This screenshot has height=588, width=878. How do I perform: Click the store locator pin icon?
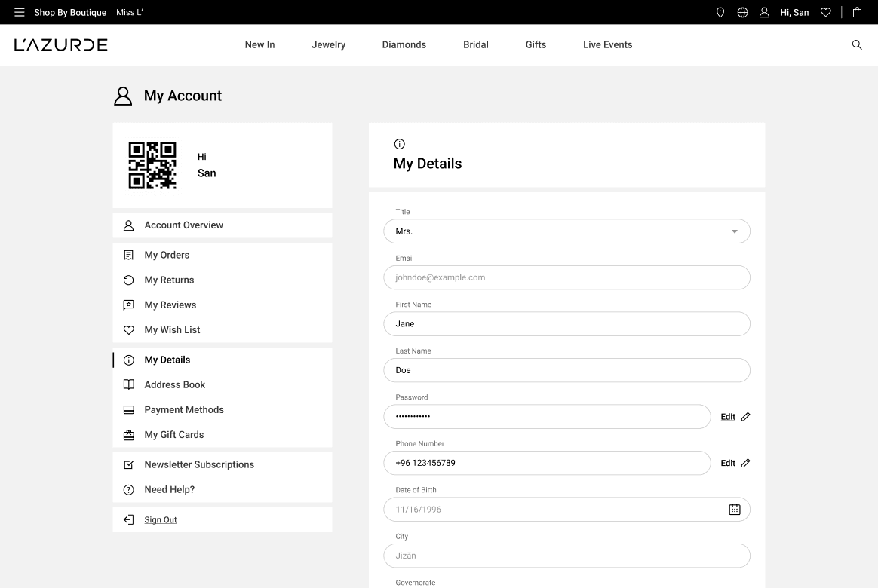click(720, 12)
